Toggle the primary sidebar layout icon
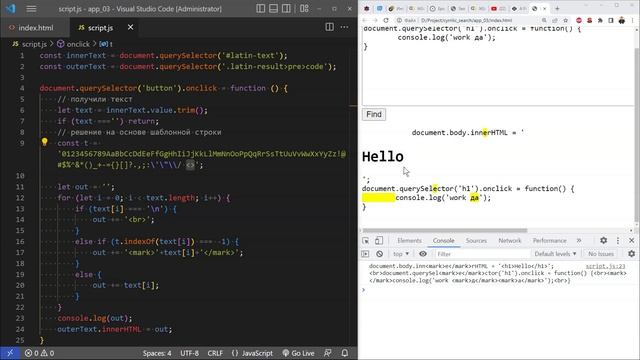 (x=260, y=9)
